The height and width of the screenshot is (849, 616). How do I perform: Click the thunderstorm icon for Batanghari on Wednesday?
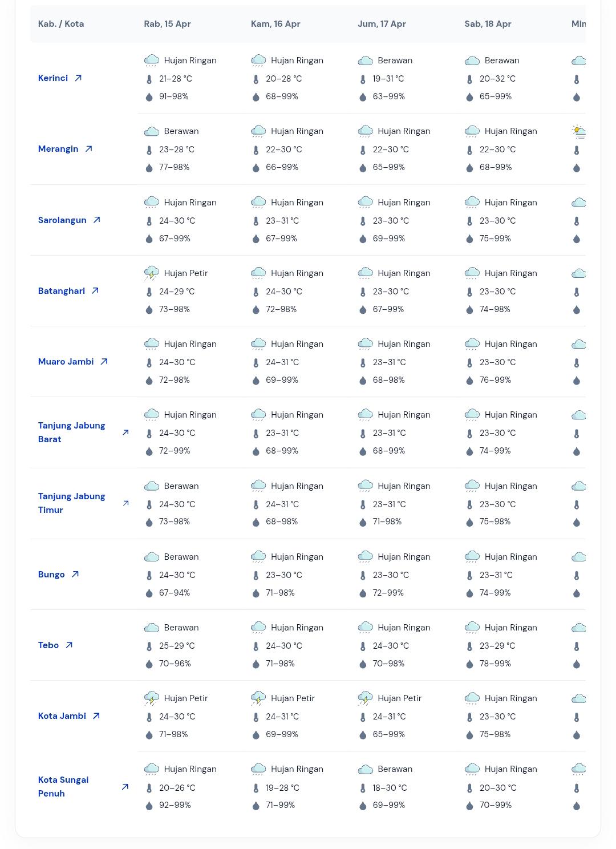152,273
